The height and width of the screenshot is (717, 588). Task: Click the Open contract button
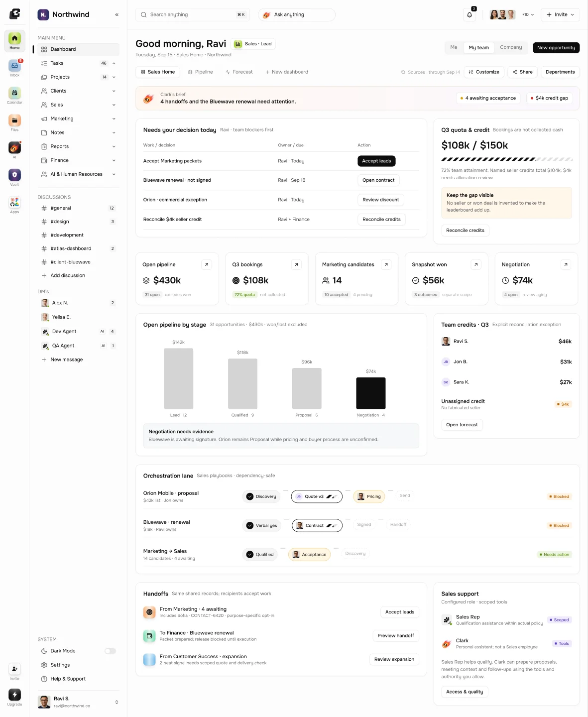tap(378, 180)
